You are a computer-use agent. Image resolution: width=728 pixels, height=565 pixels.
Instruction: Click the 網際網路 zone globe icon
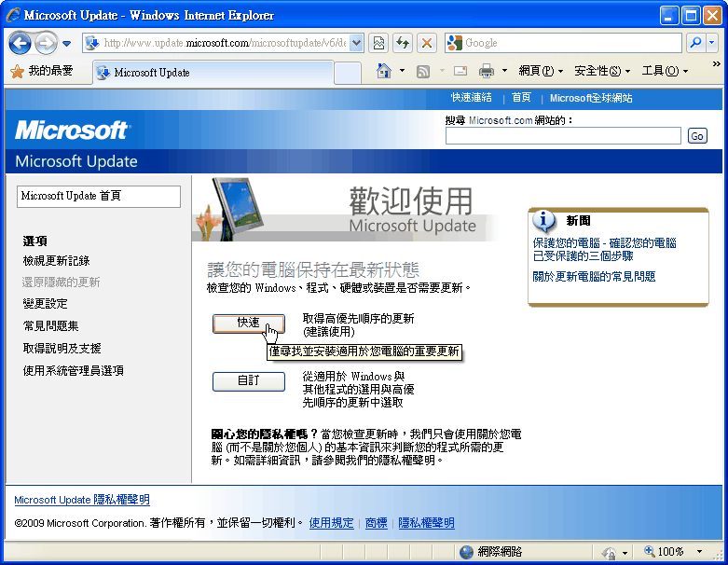tap(466, 552)
